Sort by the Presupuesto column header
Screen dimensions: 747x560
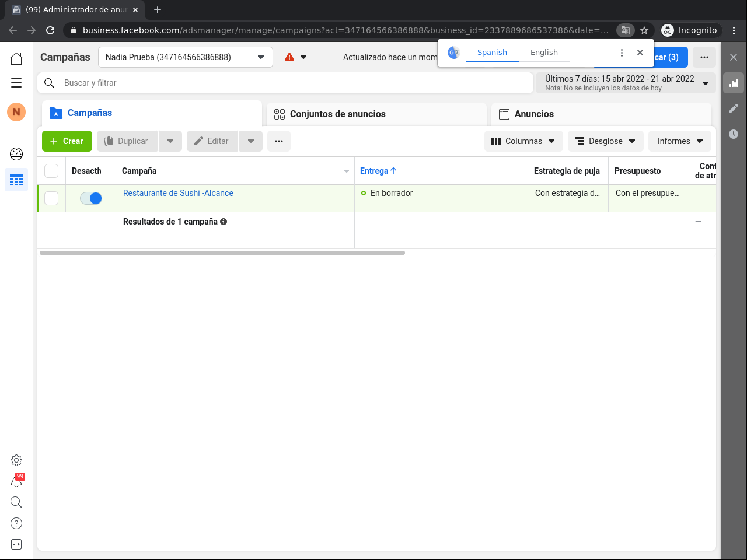pos(638,171)
